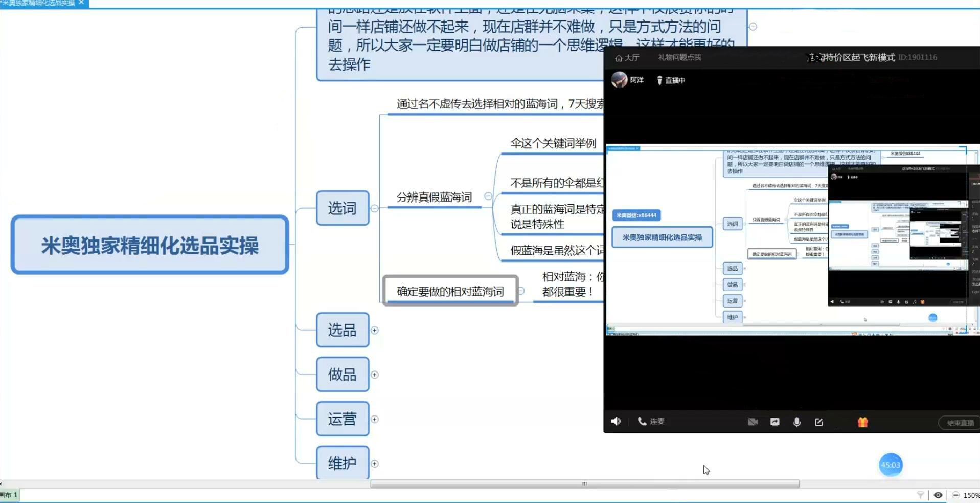The image size is (980, 503).
Task: Click the 大厅 home icon
Action: pos(619,58)
